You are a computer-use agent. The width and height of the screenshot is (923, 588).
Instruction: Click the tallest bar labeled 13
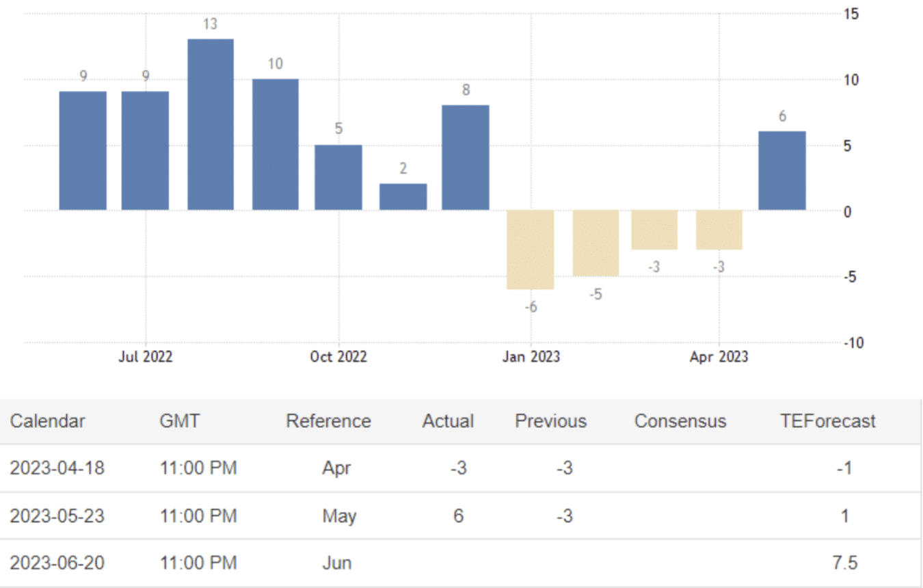211,124
